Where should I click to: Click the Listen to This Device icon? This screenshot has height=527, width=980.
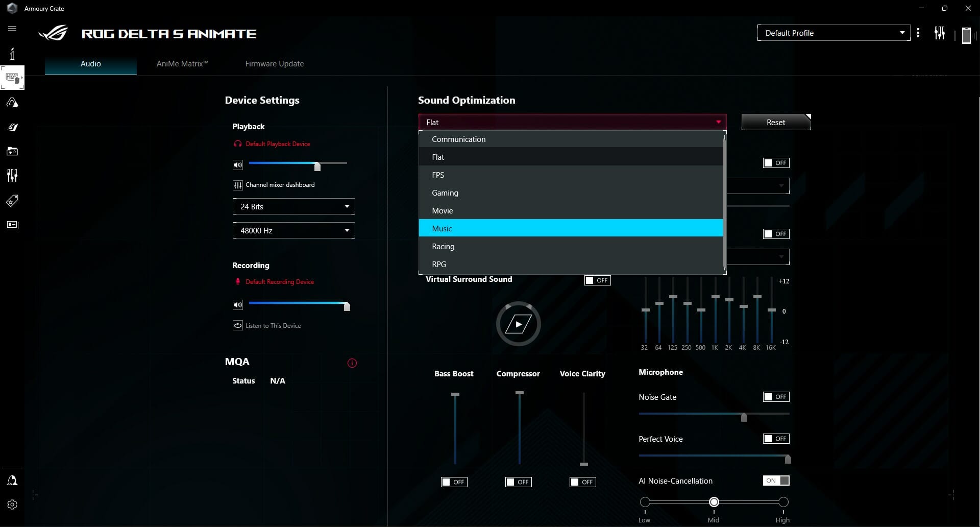tap(238, 325)
